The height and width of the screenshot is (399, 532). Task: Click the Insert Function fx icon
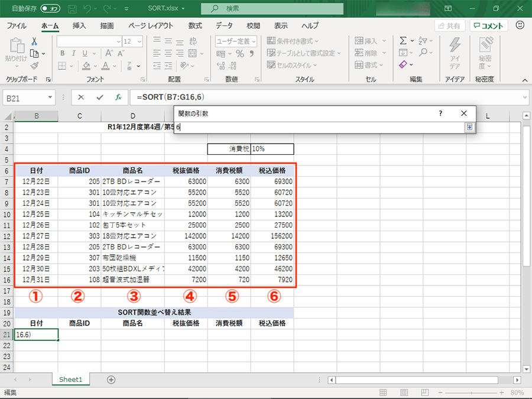tap(118, 97)
